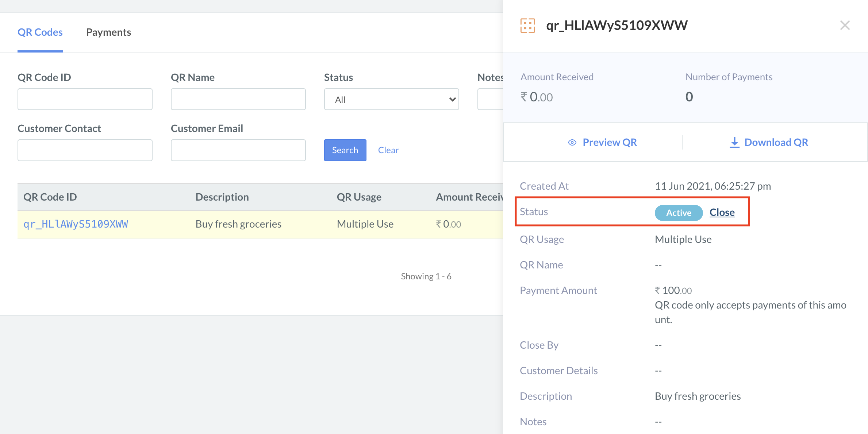Viewport: 868px width, 434px height.
Task: Click the Buy fresh groceries table row
Action: tap(238, 224)
